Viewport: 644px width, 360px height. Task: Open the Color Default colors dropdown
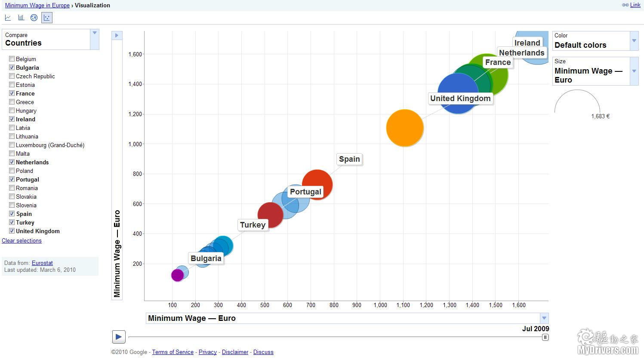click(634, 41)
